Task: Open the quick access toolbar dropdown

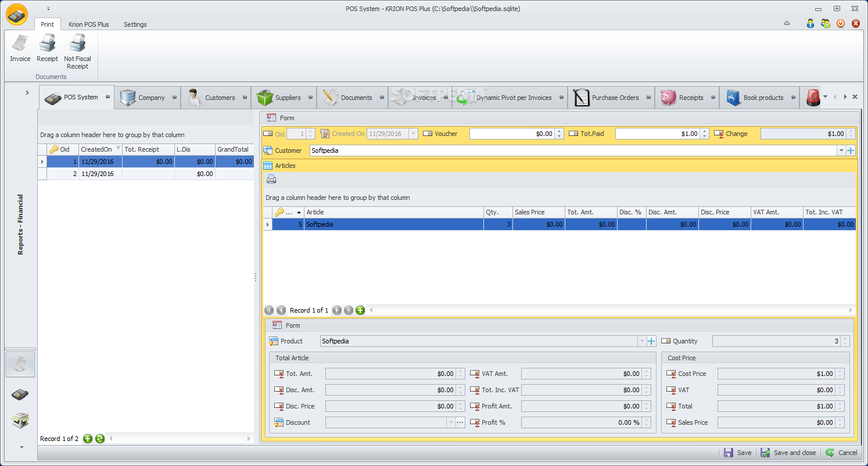Action: coord(48,9)
